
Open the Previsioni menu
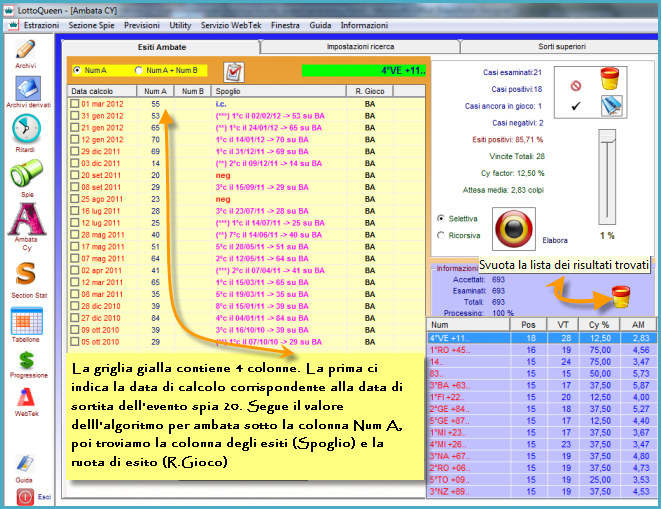[x=142, y=25]
